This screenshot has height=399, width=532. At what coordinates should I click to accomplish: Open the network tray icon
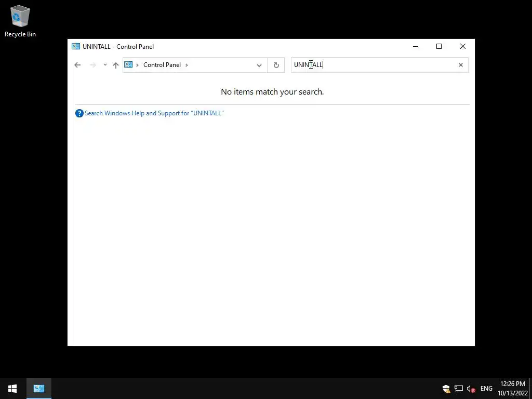(459, 389)
